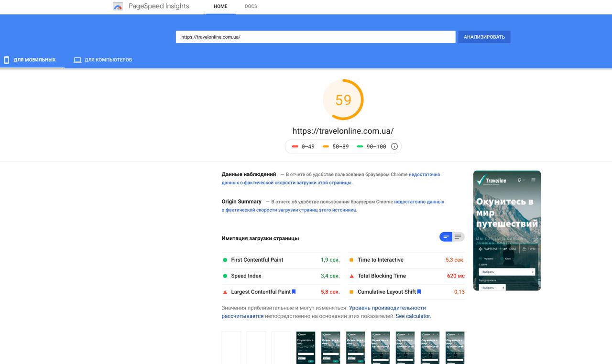This screenshot has width=612, height=364.
Task: Click the 'Largest Contentful Paint' metric label
Action: tap(261, 292)
